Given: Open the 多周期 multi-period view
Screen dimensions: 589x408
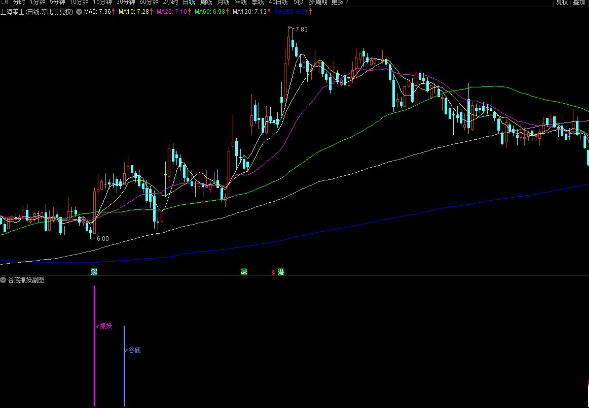Looking at the screenshot, I should [x=318, y=2].
